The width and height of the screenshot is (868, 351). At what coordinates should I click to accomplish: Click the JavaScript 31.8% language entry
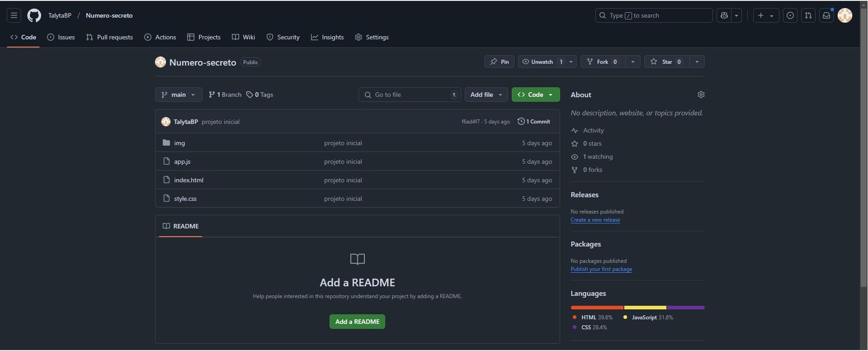pos(648,318)
